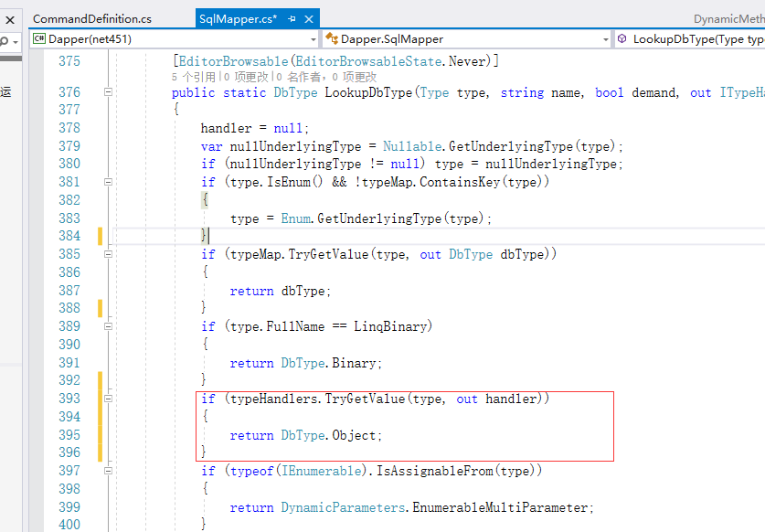Click 'EnumerableMultiParameter' on line 399
The height and width of the screenshot is (532, 765).
click(x=500, y=507)
